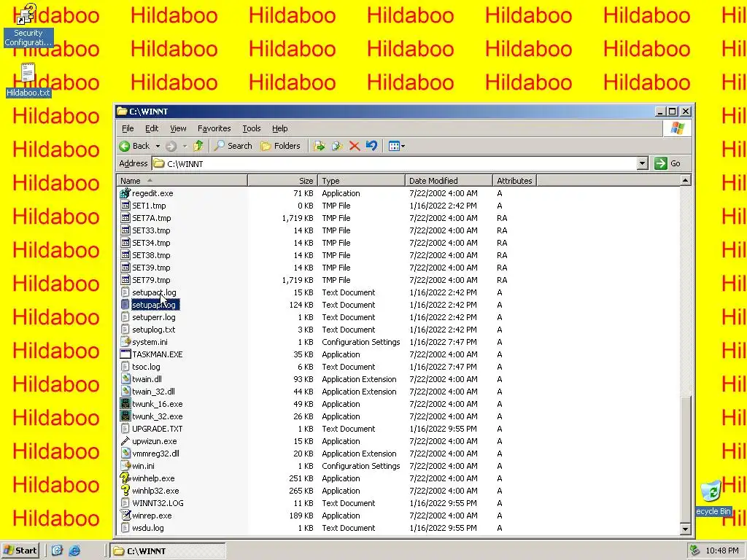Sort by the Type column header
Screen dimensions: 747x560
tap(361, 181)
